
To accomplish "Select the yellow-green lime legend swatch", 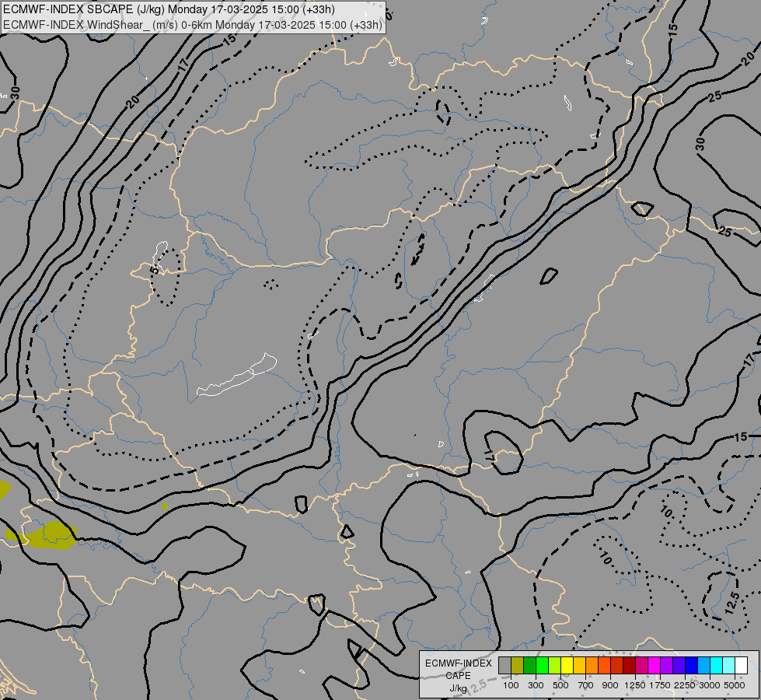I will point(554,665).
